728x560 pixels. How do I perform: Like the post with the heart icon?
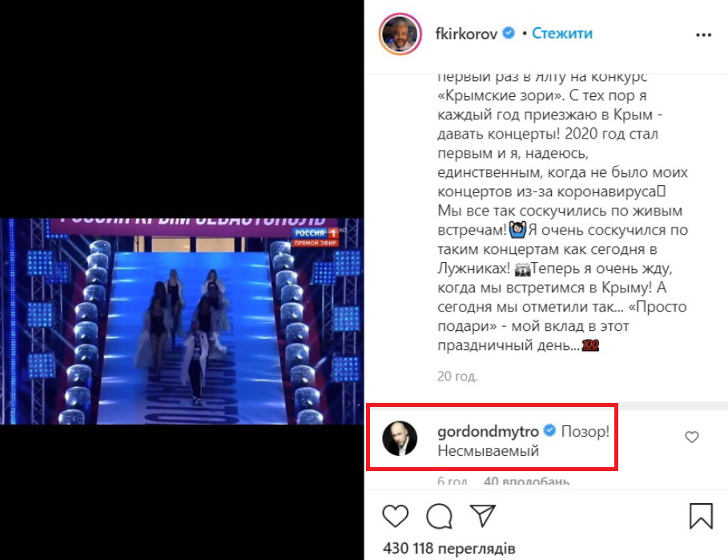395,516
